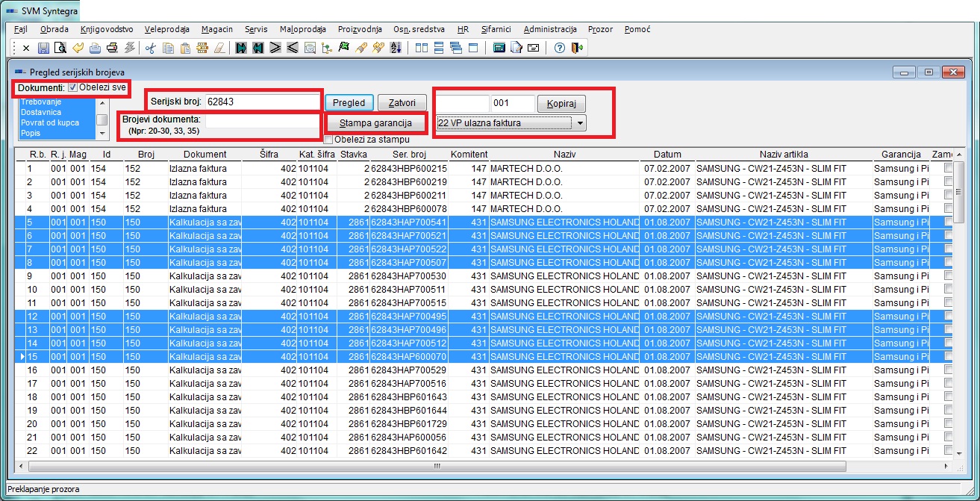Viewport: 980px width, 501px height.
Task: Click the scissors cut icon
Action: 150,49
